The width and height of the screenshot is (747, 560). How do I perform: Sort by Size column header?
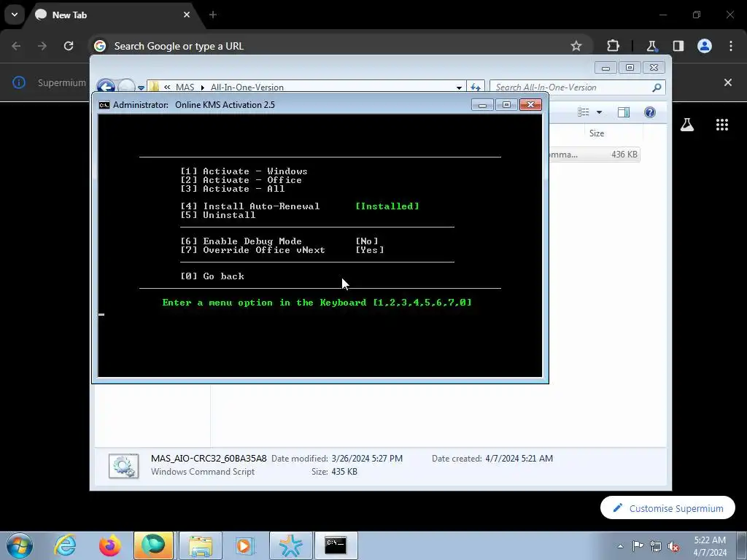(597, 133)
